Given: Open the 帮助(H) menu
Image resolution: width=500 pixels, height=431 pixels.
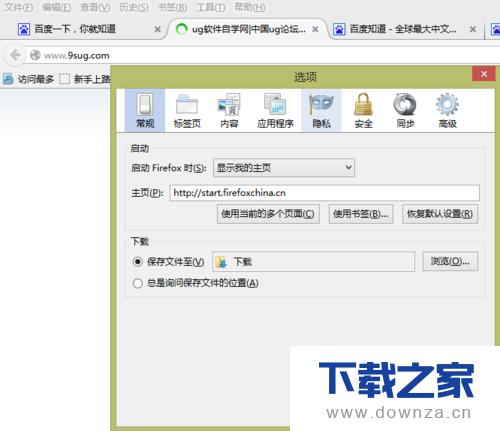Looking at the screenshot, I should point(250,7).
